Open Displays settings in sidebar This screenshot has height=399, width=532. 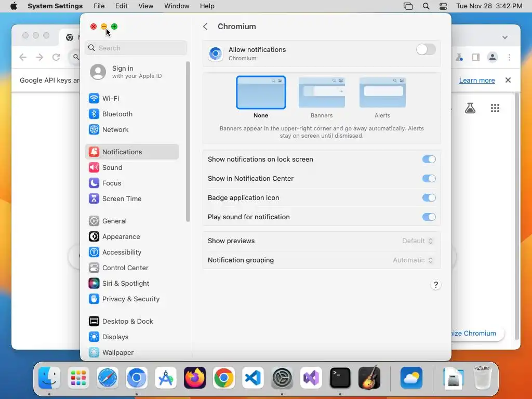(x=131, y=337)
